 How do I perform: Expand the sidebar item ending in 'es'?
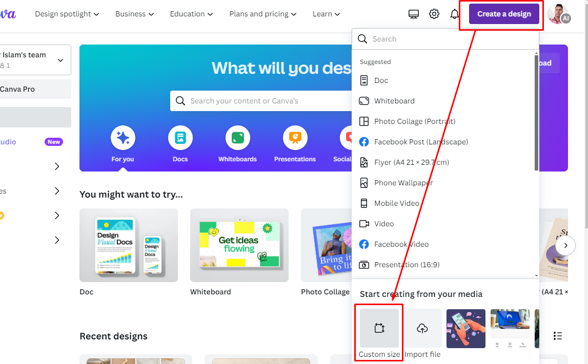click(57, 191)
